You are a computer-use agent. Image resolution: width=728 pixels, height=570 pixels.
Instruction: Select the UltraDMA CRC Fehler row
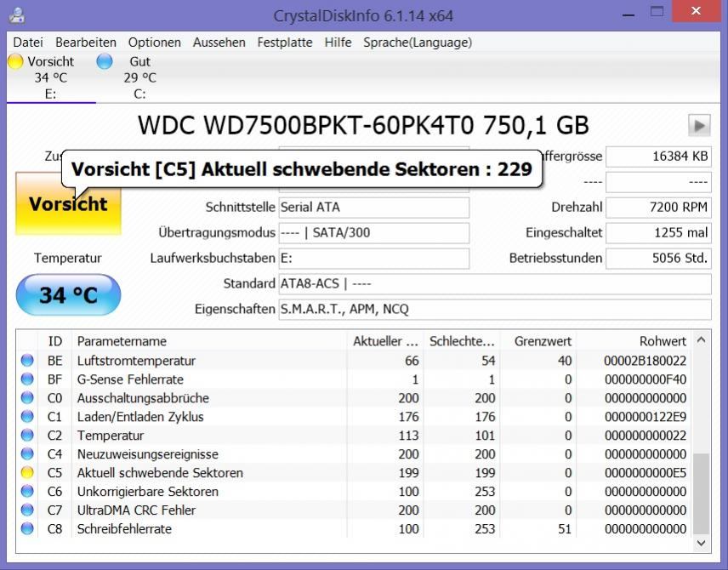point(355,510)
